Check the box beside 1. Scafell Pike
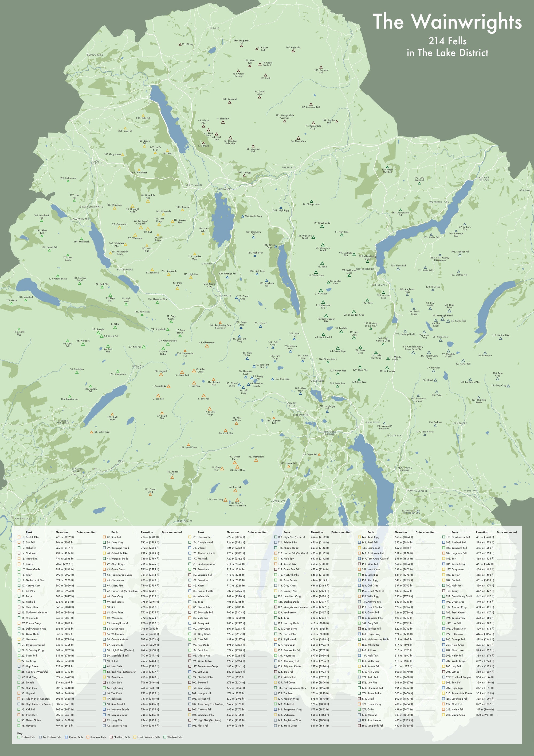This screenshot has width=534, height=756. 19,537
